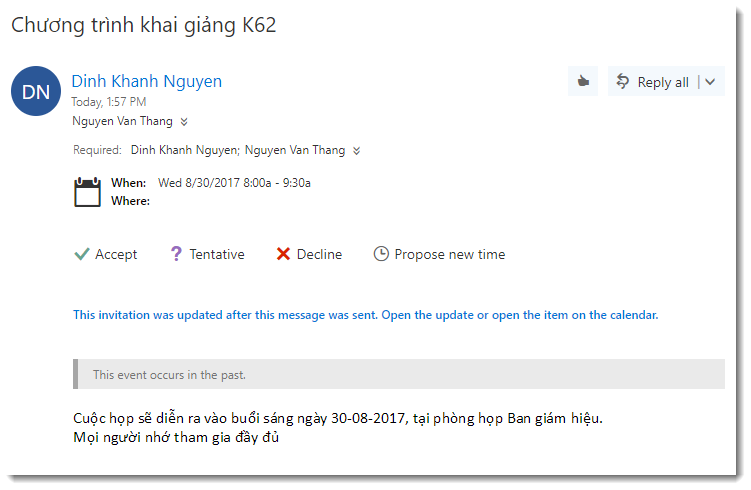Open the Reply all options dropdown arrow

710,82
